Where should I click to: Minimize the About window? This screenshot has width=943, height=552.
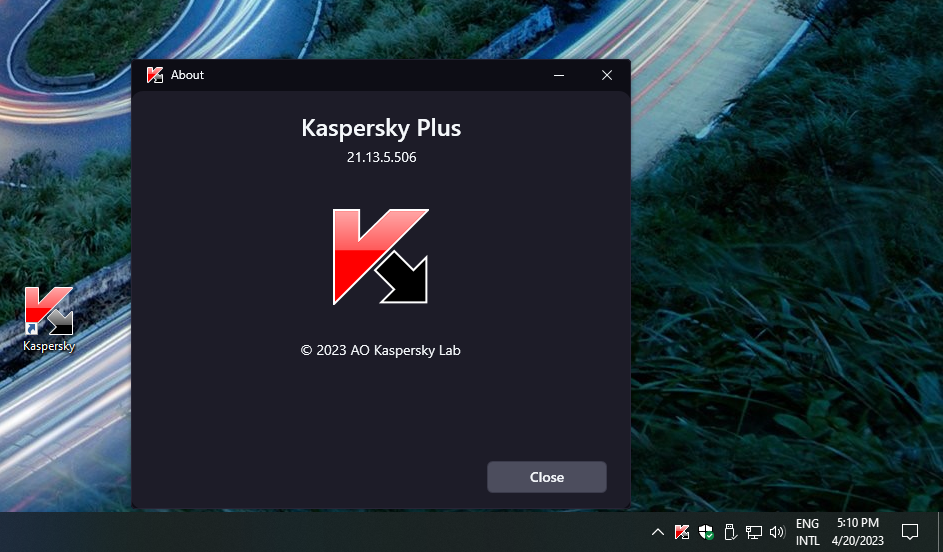(559, 75)
